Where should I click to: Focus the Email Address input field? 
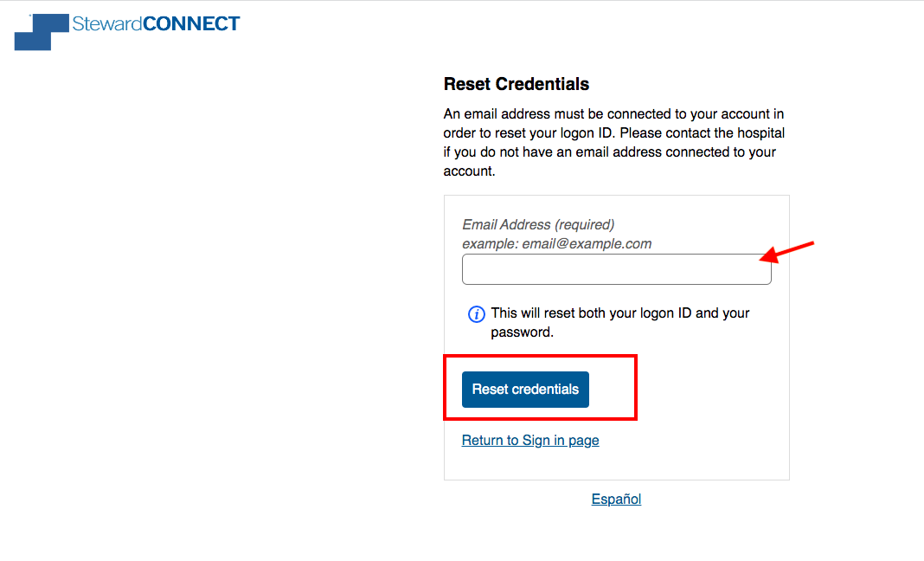(x=616, y=269)
